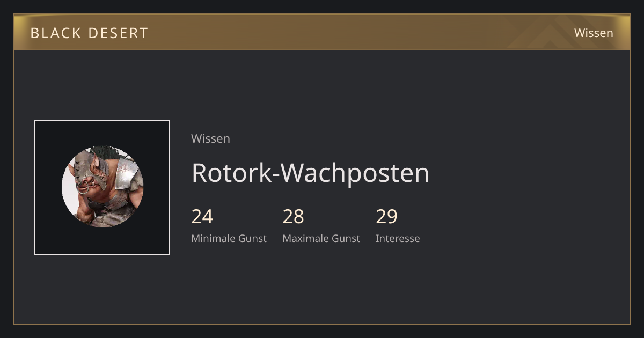Click the Interesse label
The image size is (644, 338).
(x=398, y=238)
